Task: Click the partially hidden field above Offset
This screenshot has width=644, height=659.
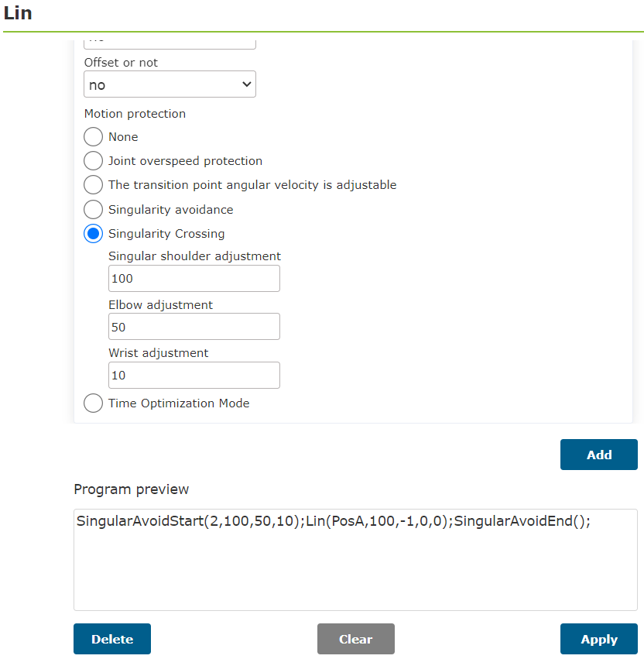Action: click(x=170, y=44)
